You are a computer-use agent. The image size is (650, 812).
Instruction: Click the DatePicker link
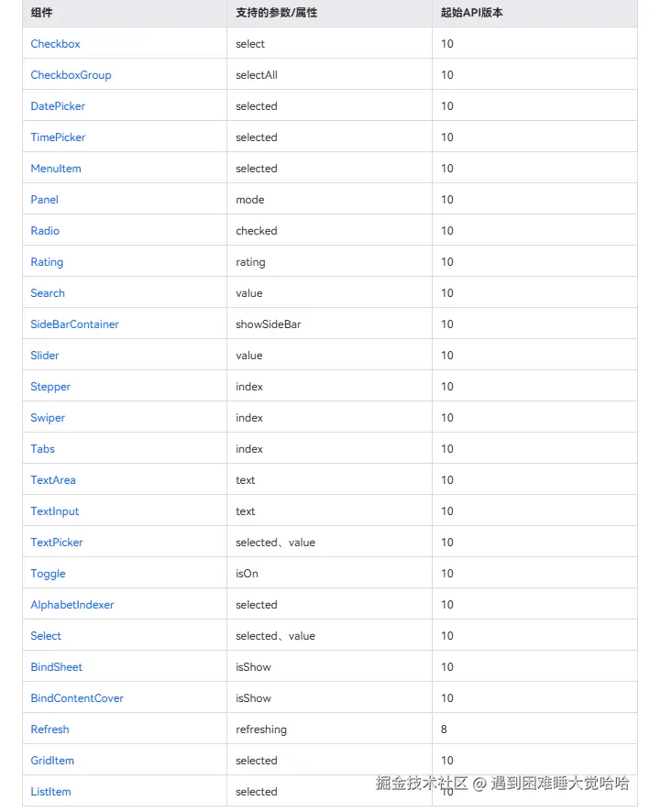point(58,106)
